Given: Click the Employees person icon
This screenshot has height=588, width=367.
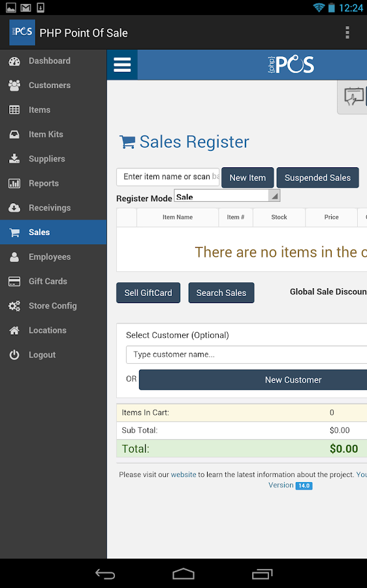Looking at the screenshot, I should click(x=14, y=257).
